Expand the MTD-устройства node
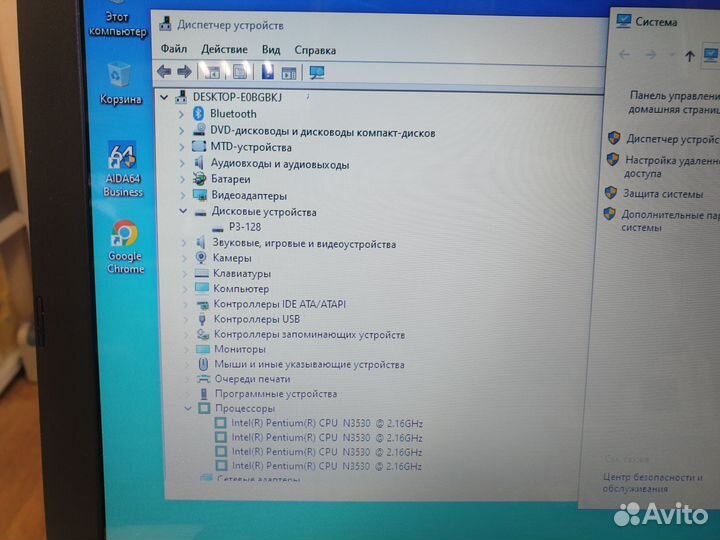The height and width of the screenshot is (540, 720). pyautogui.click(x=181, y=147)
